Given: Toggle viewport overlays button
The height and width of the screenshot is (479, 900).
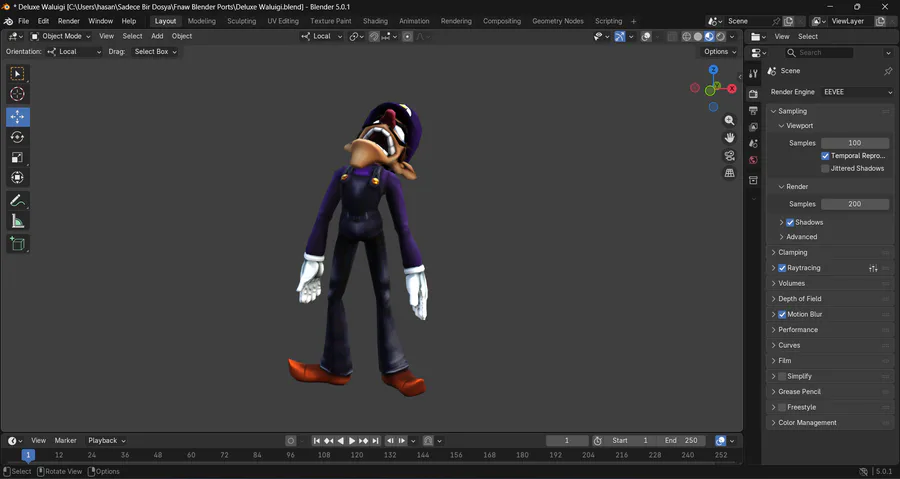Looking at the screenshot, I should [x=646, y=36].
